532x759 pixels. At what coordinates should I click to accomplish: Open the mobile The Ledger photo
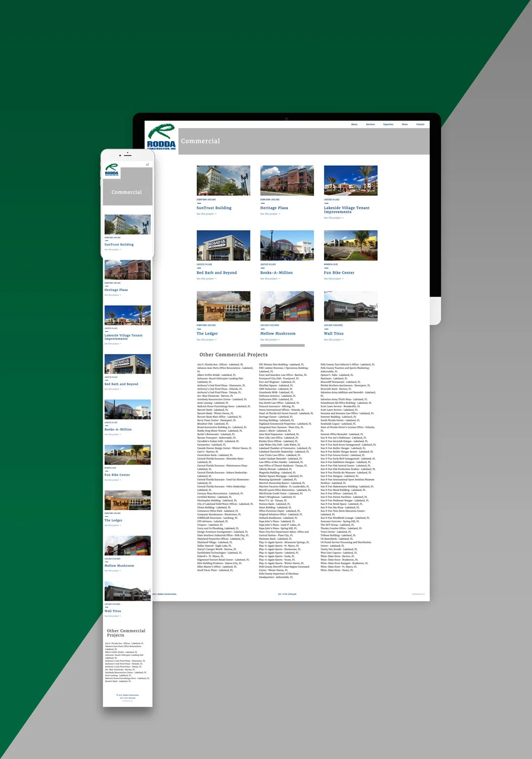pyautogui.click(x=127, y=500)
